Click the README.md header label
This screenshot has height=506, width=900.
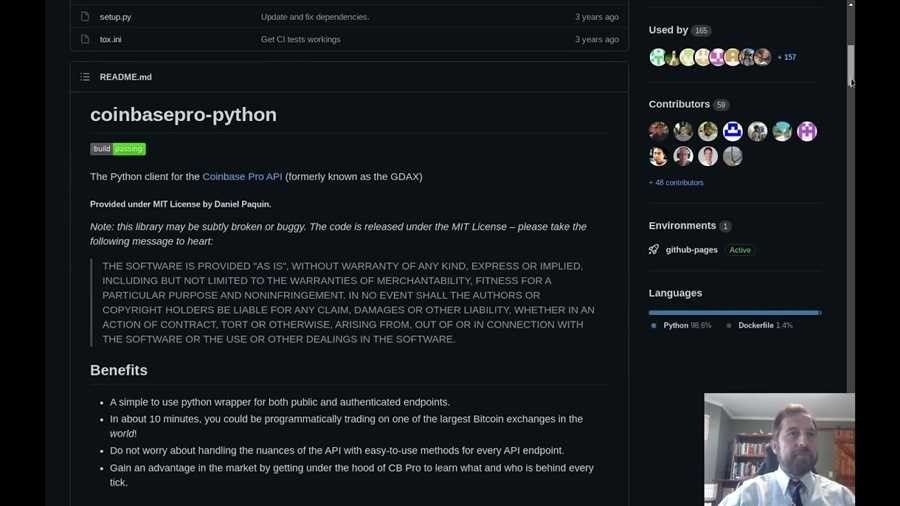click(126, 77)
